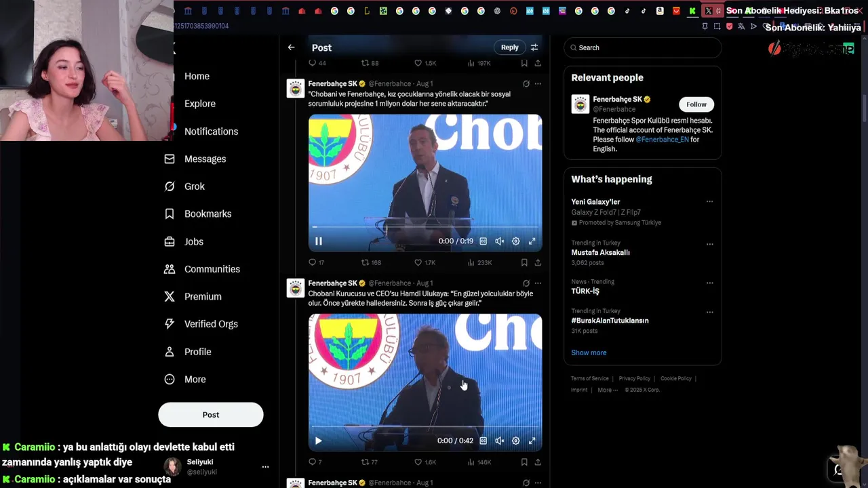
Task: Seek on the second video's progress bar
Action: (x=425, y=427)
